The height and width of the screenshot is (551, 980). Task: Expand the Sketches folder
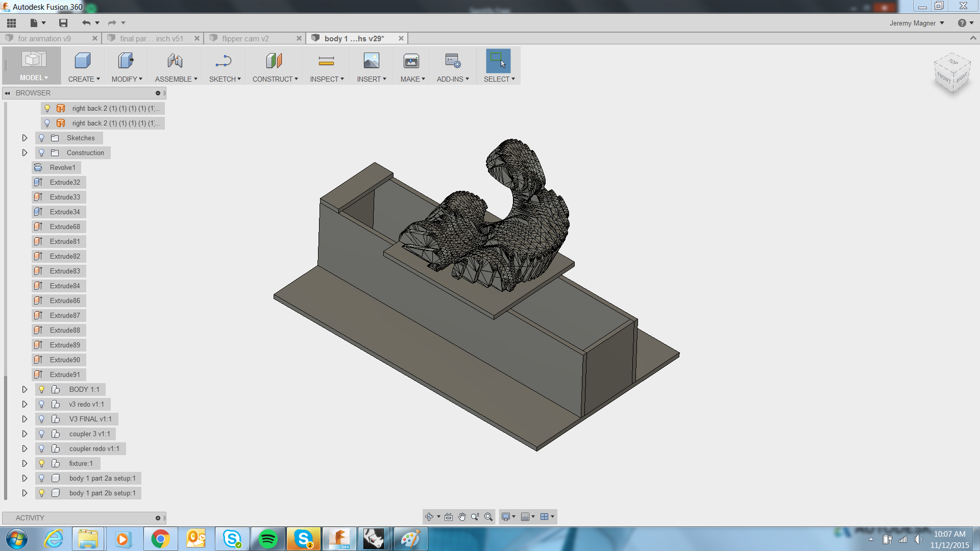(x=24, y=138)
